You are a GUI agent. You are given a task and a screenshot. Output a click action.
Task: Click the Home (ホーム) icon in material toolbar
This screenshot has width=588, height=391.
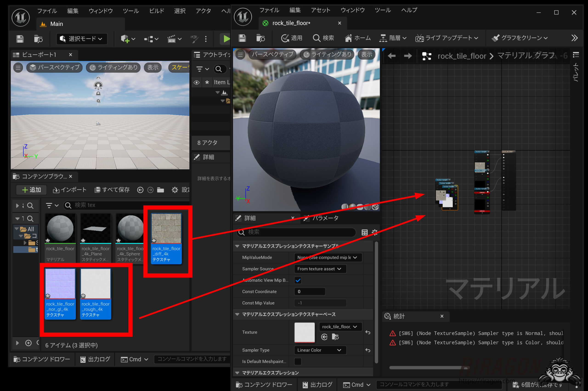(348, 38)
